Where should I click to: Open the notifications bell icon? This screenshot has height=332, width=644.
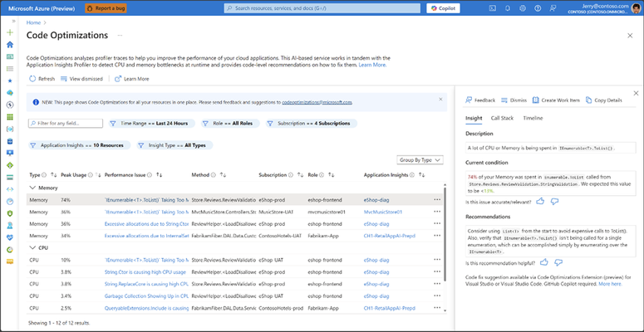(x=508, y=8)
